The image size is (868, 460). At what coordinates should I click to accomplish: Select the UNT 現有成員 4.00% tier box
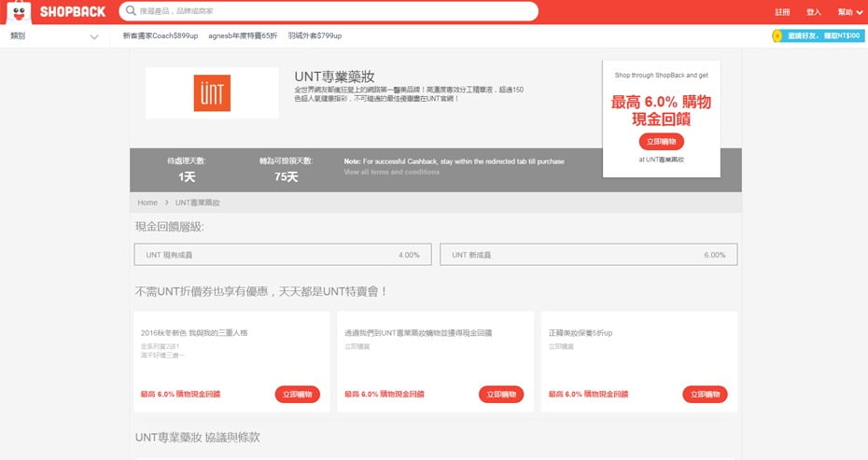pos(282,255)
